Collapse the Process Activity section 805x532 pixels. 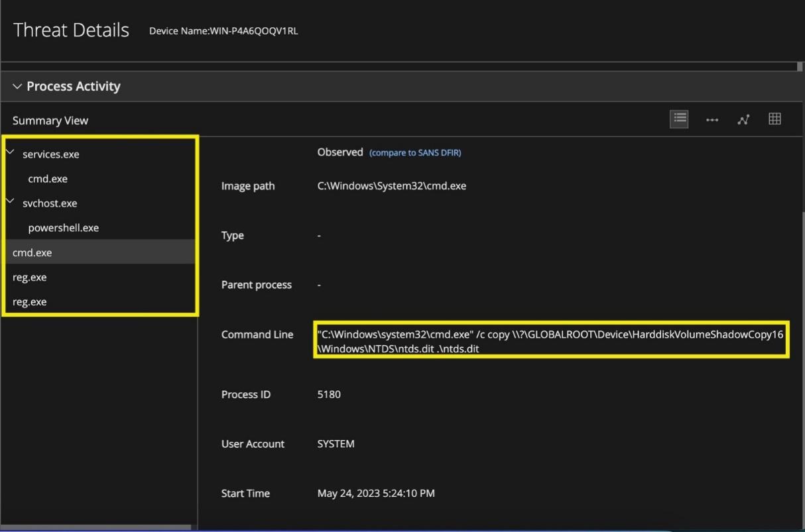click(x=17, y=87)
